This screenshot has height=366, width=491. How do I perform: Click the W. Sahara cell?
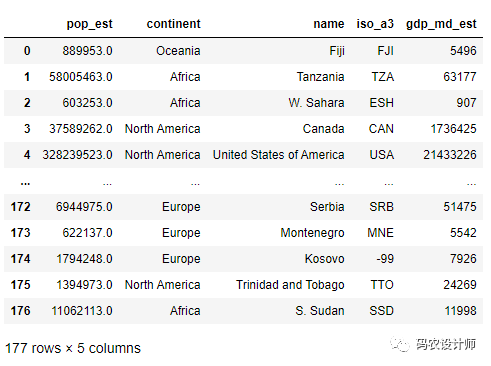pos(316,103)
